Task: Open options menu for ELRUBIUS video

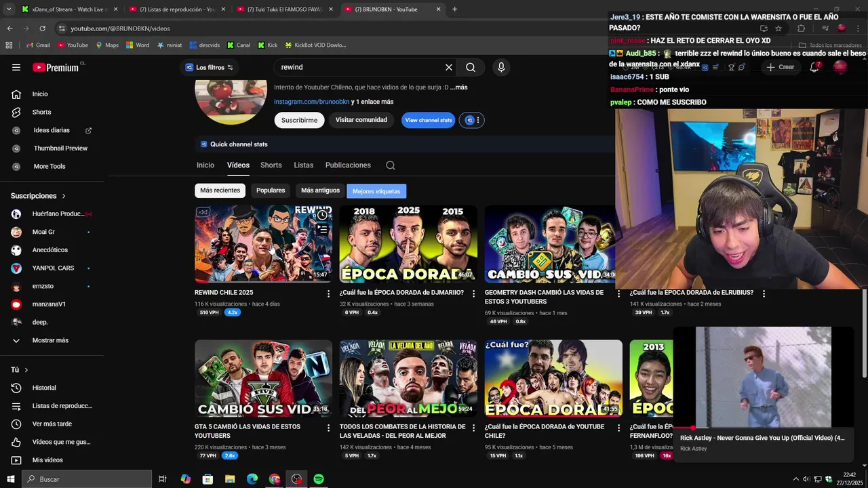Action: tap(764, 293)
